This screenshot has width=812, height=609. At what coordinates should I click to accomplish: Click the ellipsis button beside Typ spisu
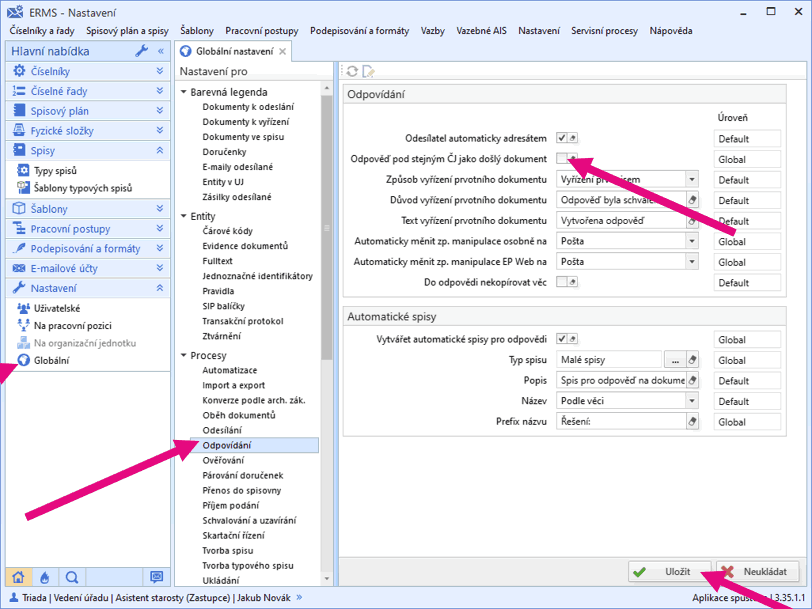click(675, 360)
